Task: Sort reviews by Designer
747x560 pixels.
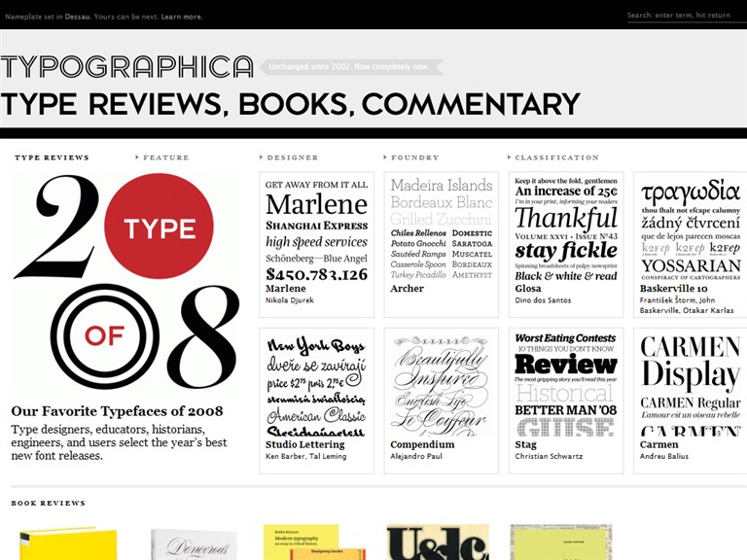Action: [x=292, y=157]
